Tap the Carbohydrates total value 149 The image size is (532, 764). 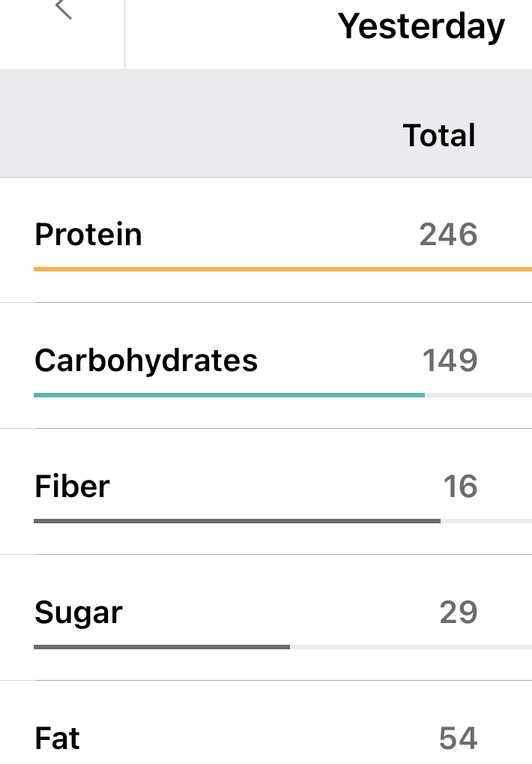pos(450,361)
